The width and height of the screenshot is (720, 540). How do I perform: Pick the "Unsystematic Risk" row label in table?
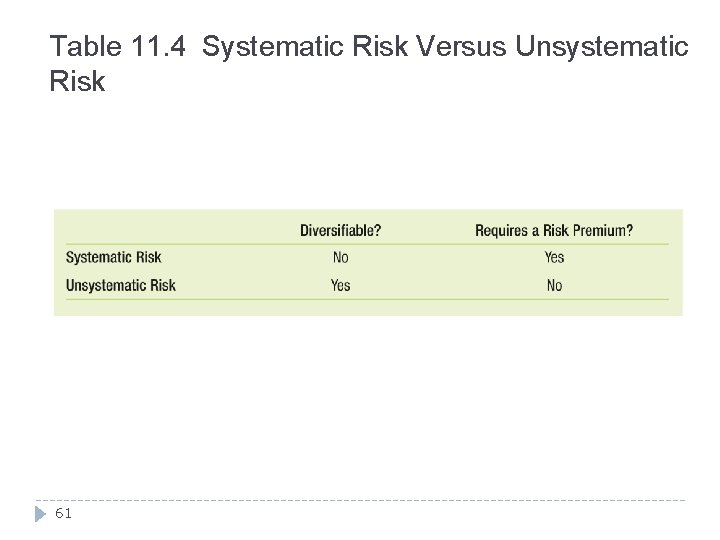120,286
